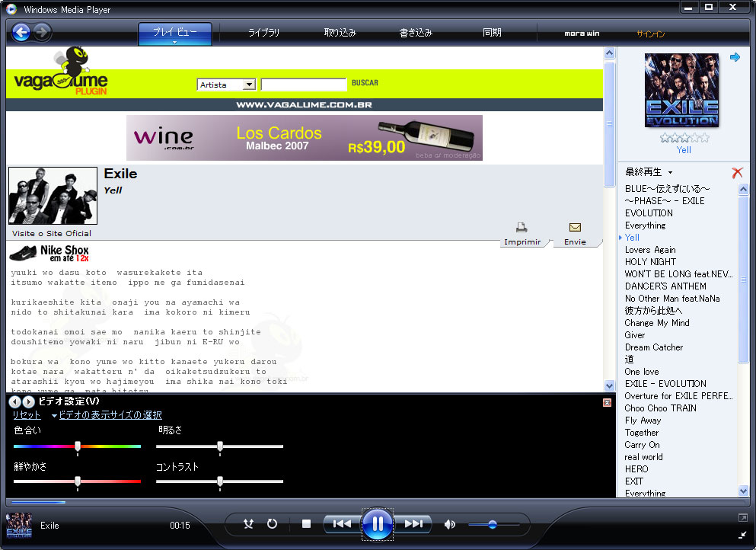Switch to full screen view icon
Image resolution: width=756 pixels, height=550 pixels.
click(x=742, y=518)
